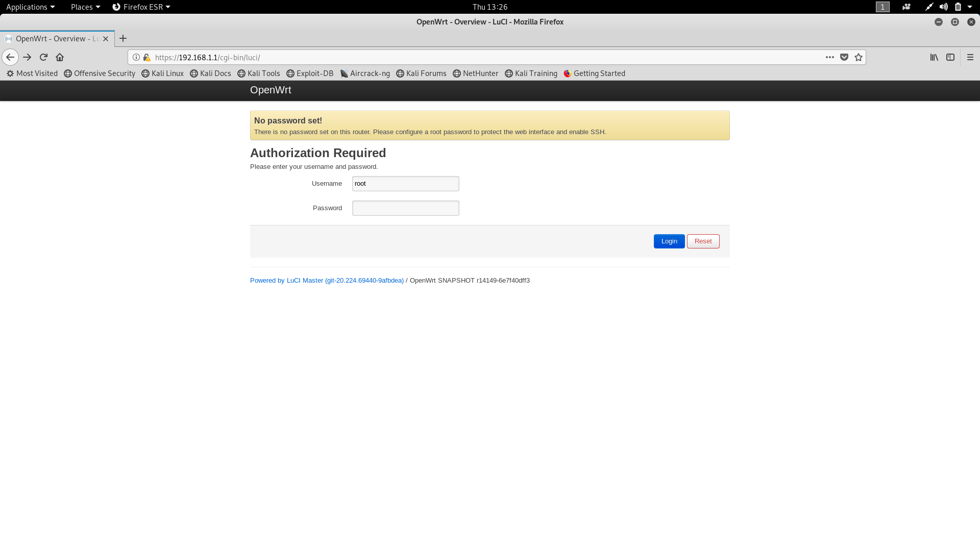
Task: Click the clock showing Thu 13:26
Action: tap(490, 7)
